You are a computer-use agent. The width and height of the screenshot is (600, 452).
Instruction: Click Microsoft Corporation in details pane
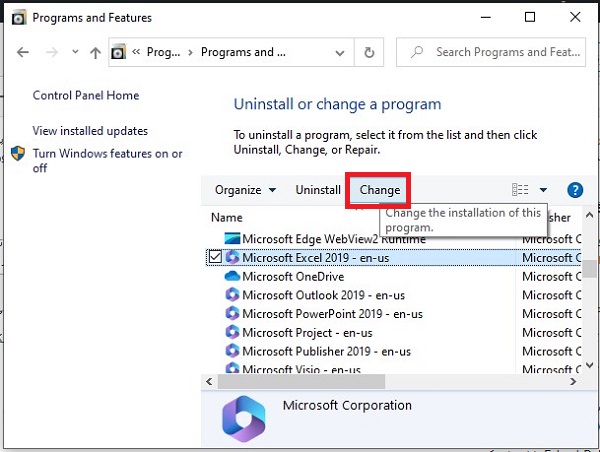point(347,405)
